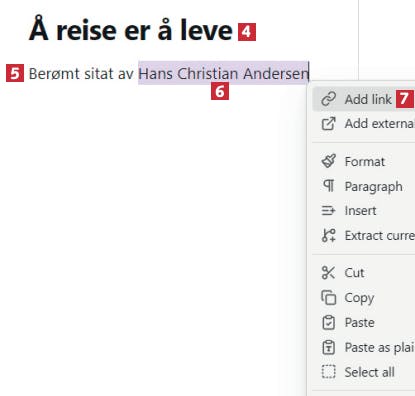The width and height of the screenshot is (415, 396).
Task: Click the Insert lines icon
Action: (x=328, y=211)
